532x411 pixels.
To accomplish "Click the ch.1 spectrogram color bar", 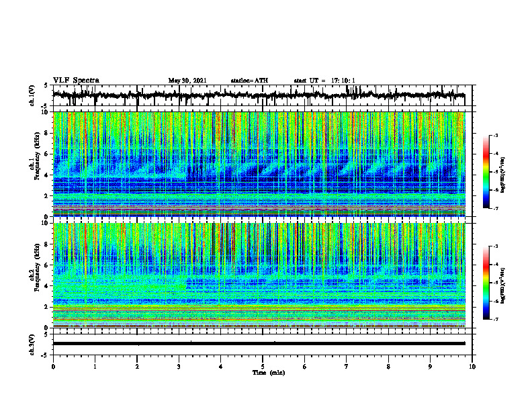I will [486, 172].
